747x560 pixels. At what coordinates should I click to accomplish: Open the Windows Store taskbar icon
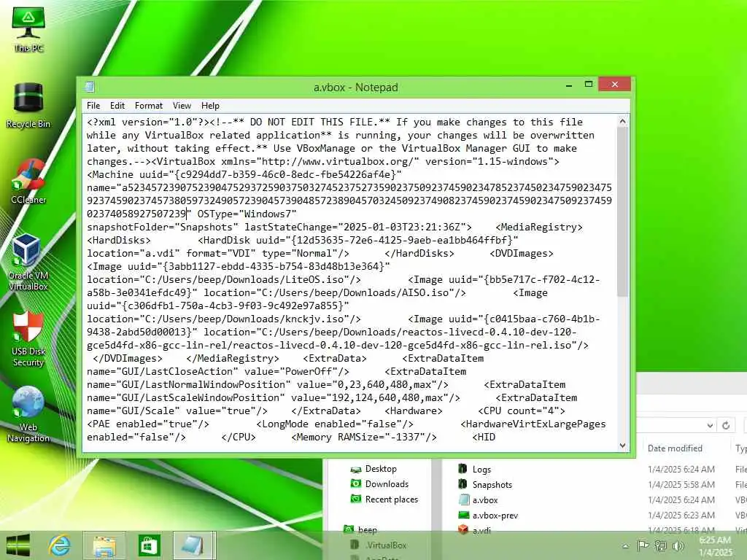pos(149,545)
